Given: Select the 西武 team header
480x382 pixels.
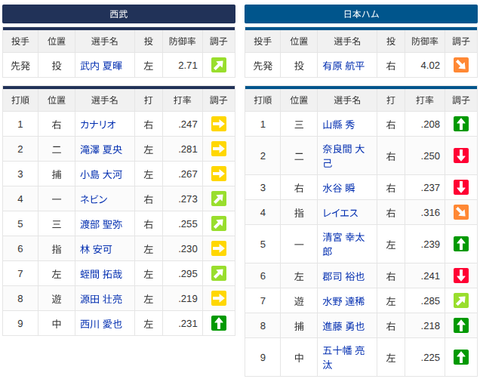Looking at the screenshot, I should pyautogui.click(x=119, y=14).
